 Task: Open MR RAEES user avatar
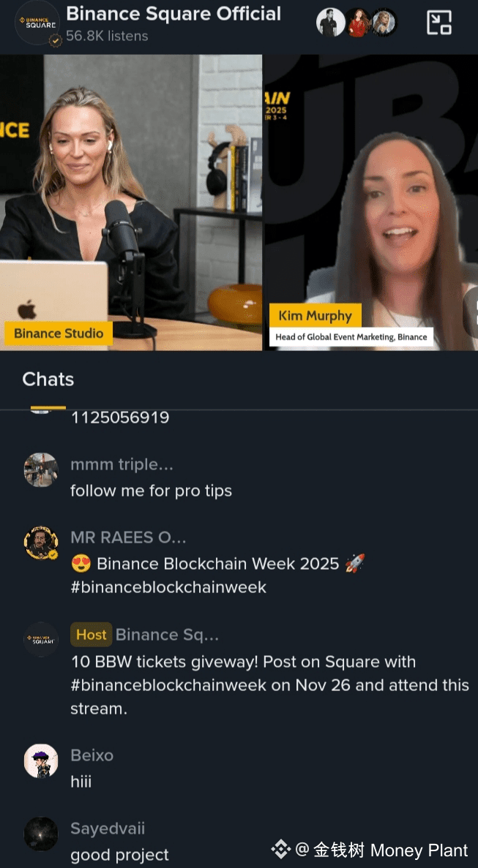(x=41, y=543)
